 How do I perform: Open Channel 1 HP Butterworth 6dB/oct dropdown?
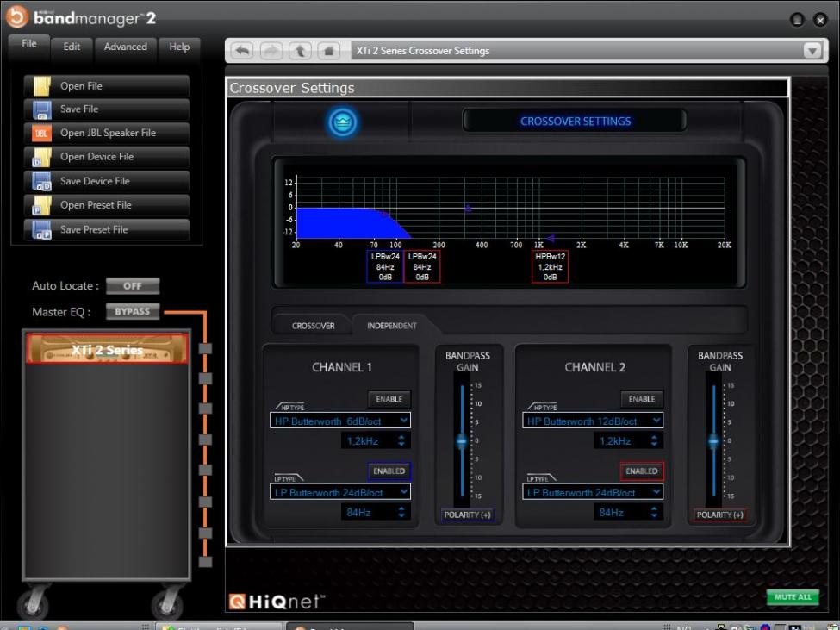(339, 421)
